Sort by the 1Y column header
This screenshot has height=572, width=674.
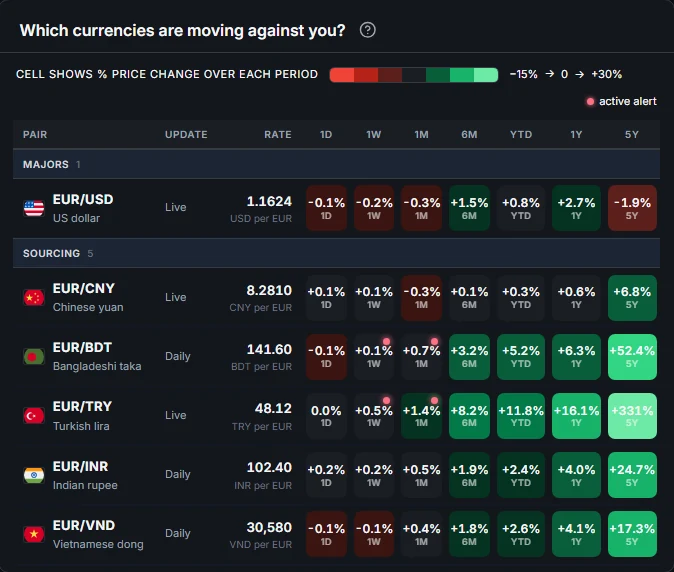tap(576, 135)
